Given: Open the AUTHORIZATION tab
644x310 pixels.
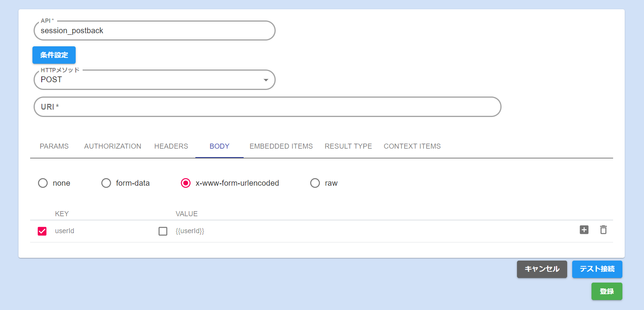Looking at the screenshot, I should tap(113, 146).
